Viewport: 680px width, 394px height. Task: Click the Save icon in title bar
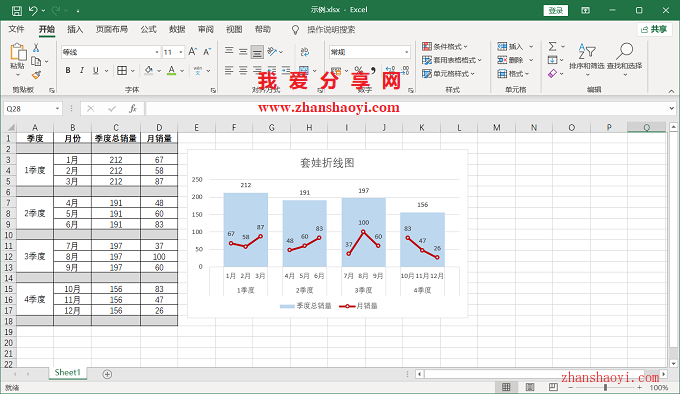point(16,10)
